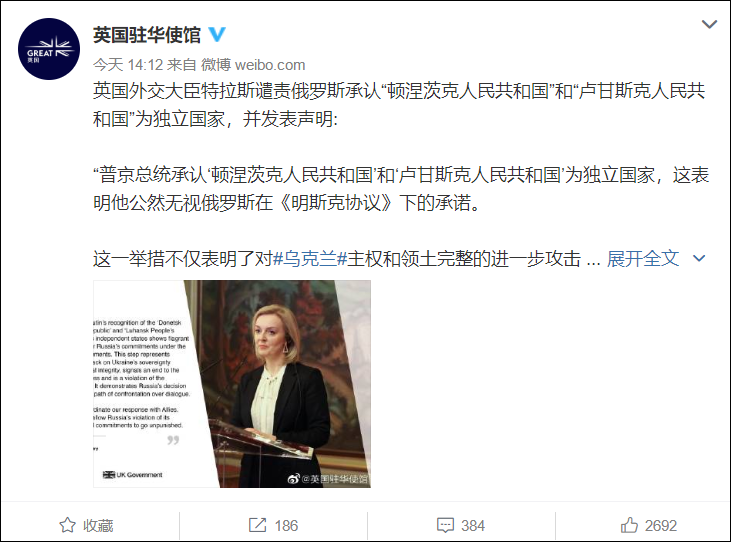The image size is (731, 542).
Task: Select the 收藏 favorite label
Action: [98, 526]
